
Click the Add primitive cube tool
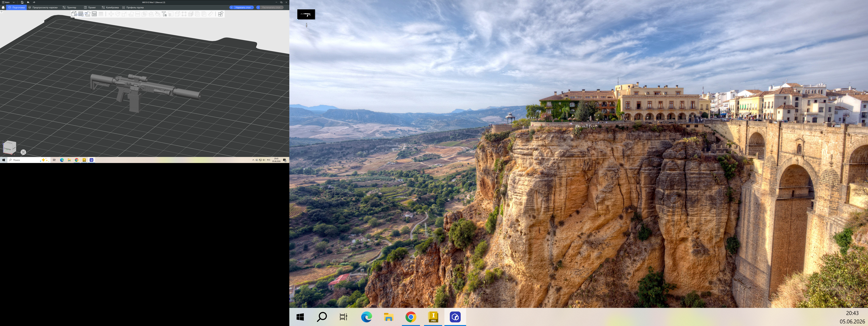[74, 14]
